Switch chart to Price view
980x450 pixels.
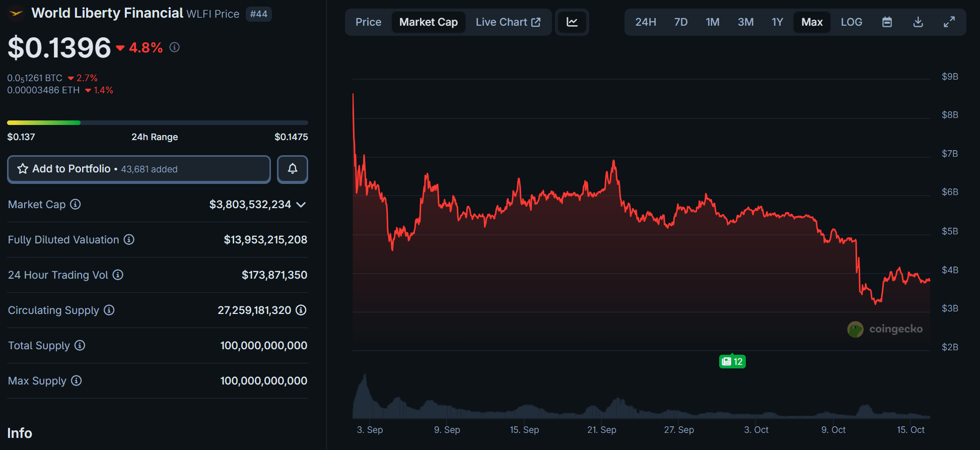coord(368,22)
